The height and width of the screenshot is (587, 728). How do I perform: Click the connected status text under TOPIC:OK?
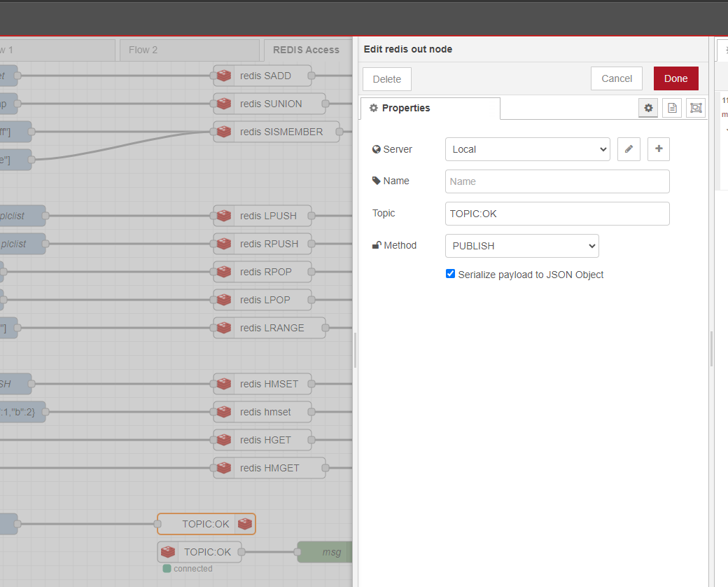click(x=192, y=568)
